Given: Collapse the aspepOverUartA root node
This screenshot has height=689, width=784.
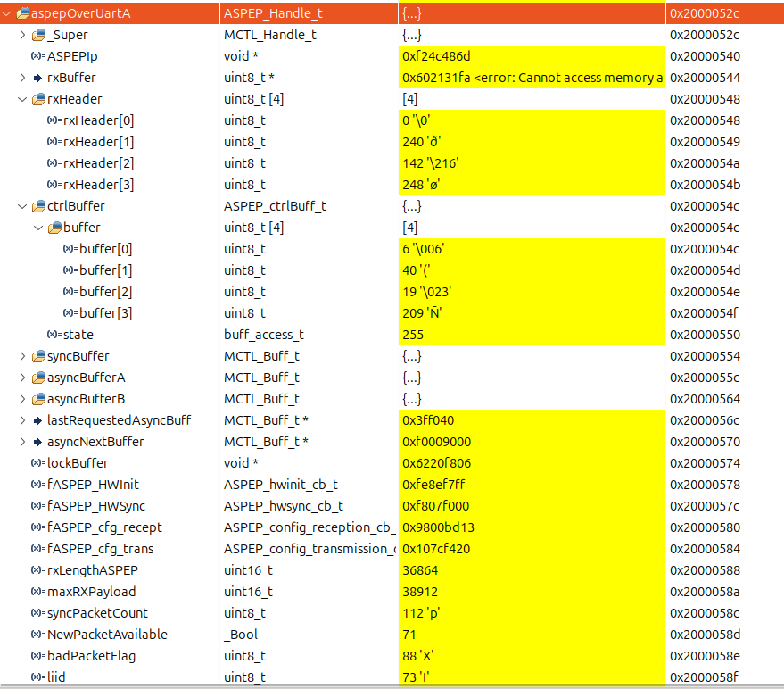Looking at the screenshot, I should [6, 13].
